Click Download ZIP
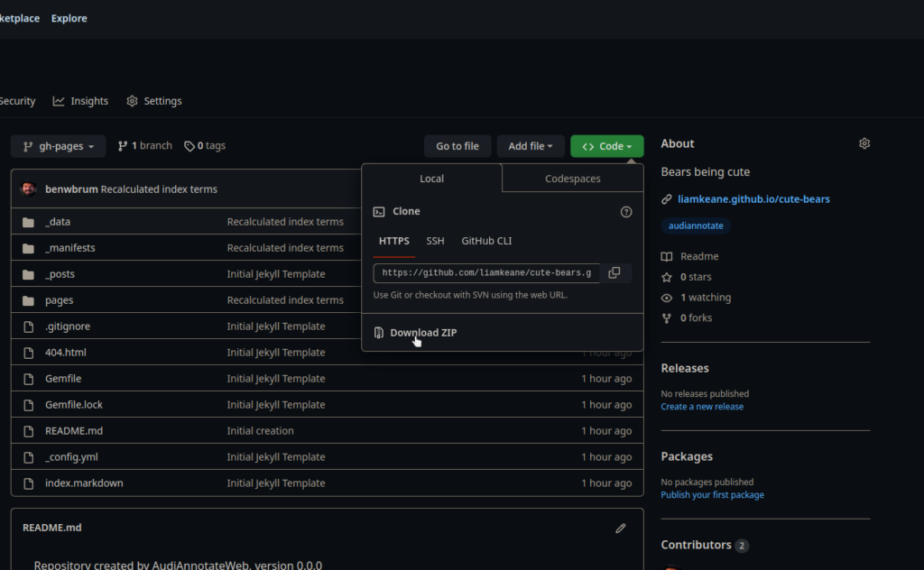The width and height of the screenshot is (924, 570). click(x=423, y=333)
